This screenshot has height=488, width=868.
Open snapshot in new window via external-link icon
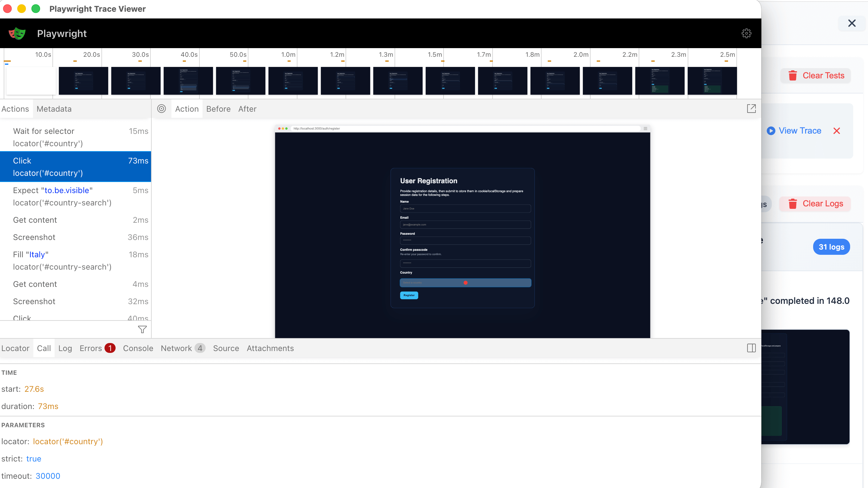[752, 109]
